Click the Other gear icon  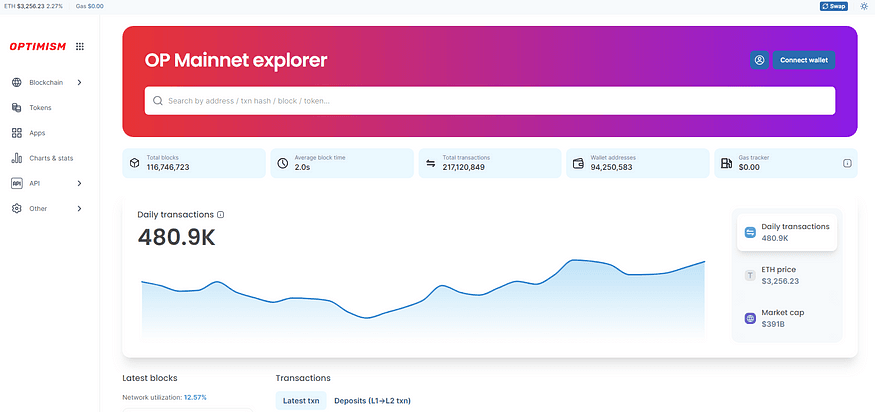pyautogui.click(x=17, y=208)
